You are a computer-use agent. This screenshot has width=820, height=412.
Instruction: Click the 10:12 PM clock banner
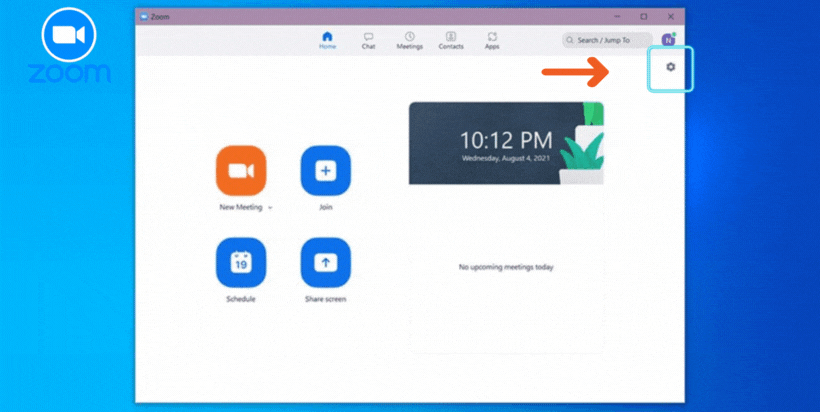(506, 142)
